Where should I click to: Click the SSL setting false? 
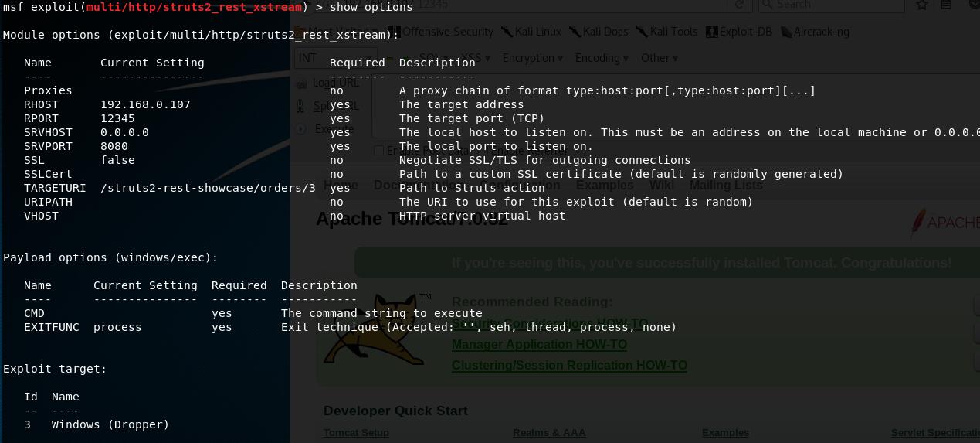[117, 160]
